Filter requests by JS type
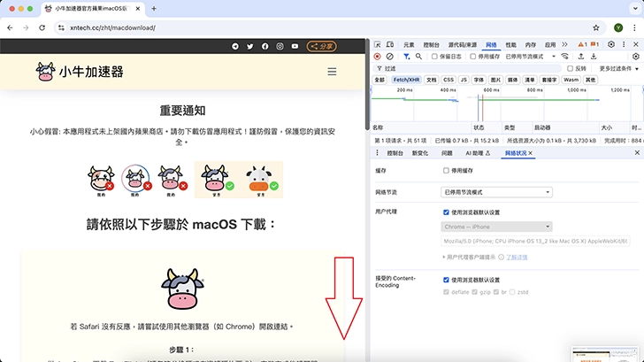644x362 pixels. pos(464,81)
